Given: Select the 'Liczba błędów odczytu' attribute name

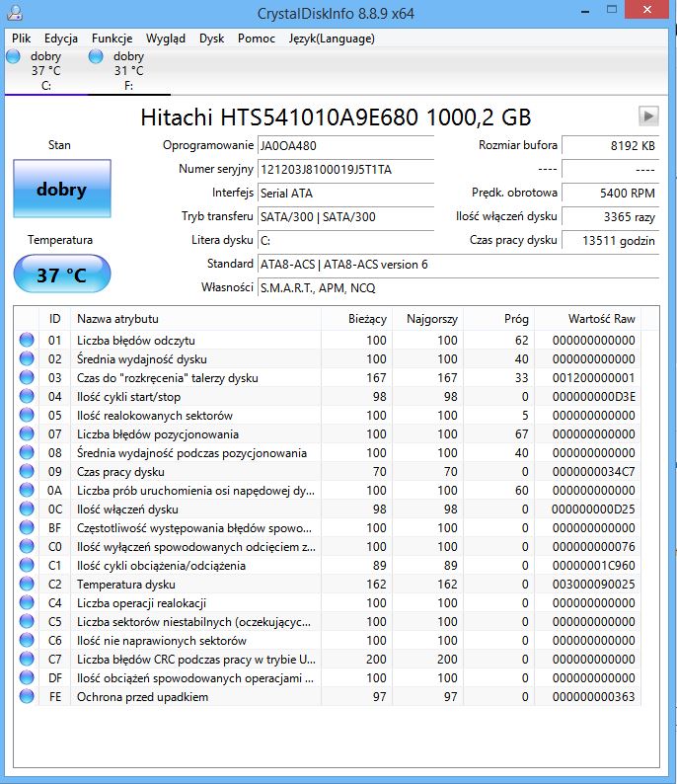Looking at the screenshot, I should click(136, 341).
